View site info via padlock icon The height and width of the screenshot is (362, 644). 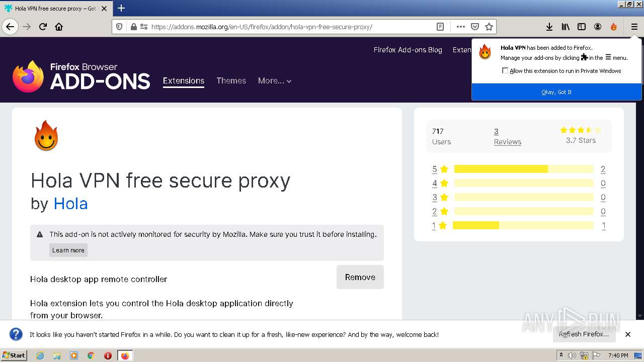133,27
